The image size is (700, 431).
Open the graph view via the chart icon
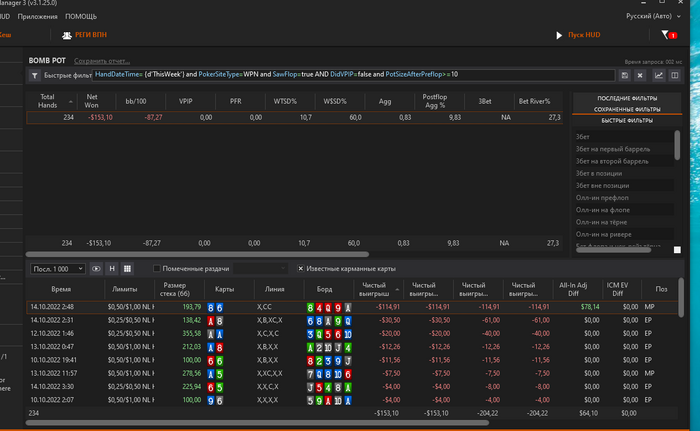(659, 75)
